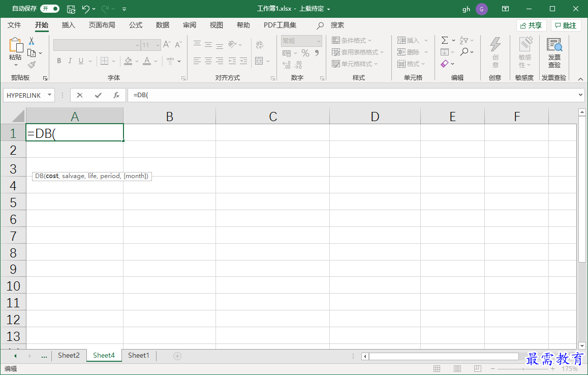The height and width of the screenshot is (375, 588).
Task: Open the number format 常规 dropdown
Action: pyautogui.click(x=319, y=41)
